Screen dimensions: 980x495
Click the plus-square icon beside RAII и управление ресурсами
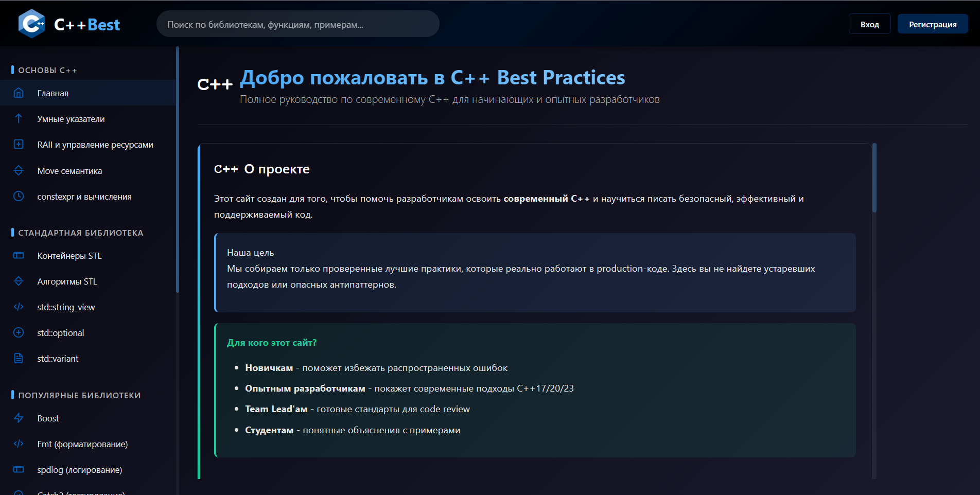point(19,144)
